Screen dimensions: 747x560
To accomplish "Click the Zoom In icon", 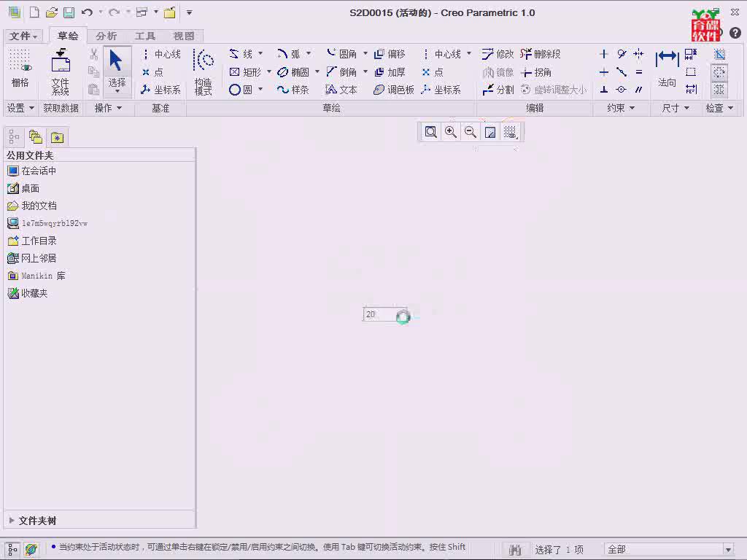I will pos(450,132).
